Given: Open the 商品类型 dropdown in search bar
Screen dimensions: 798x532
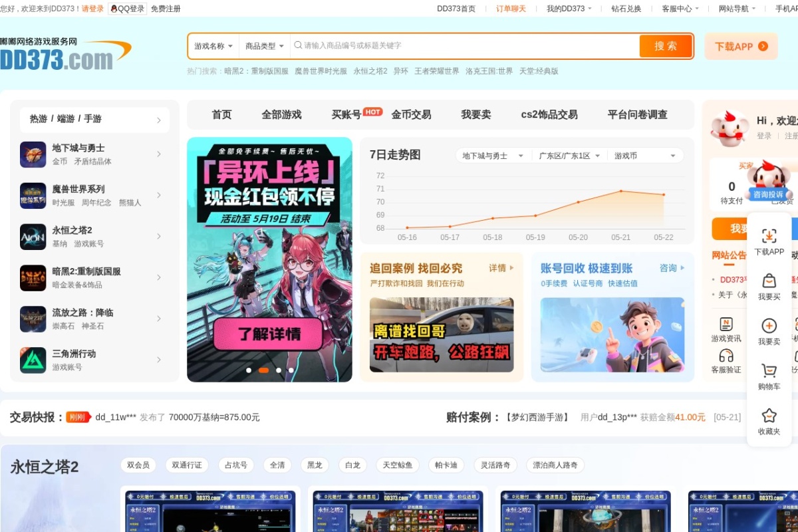Looking at the screenshot, I should tap(265, 46).
